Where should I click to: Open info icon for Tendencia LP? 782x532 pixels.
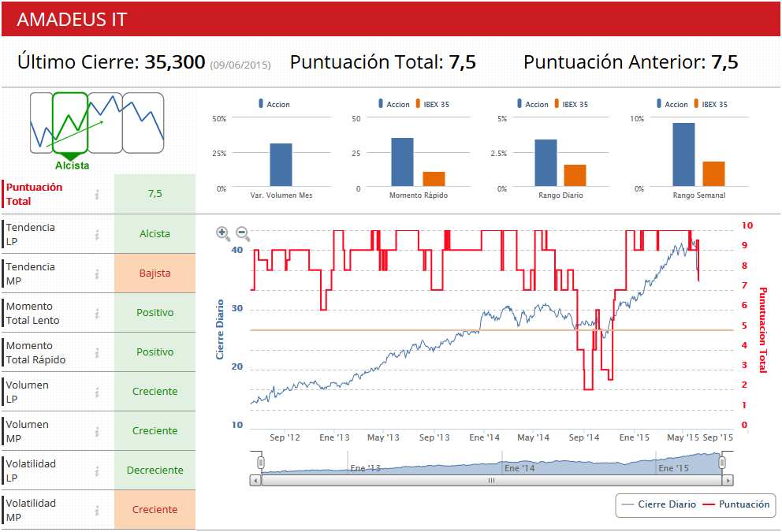click(97, 234)
